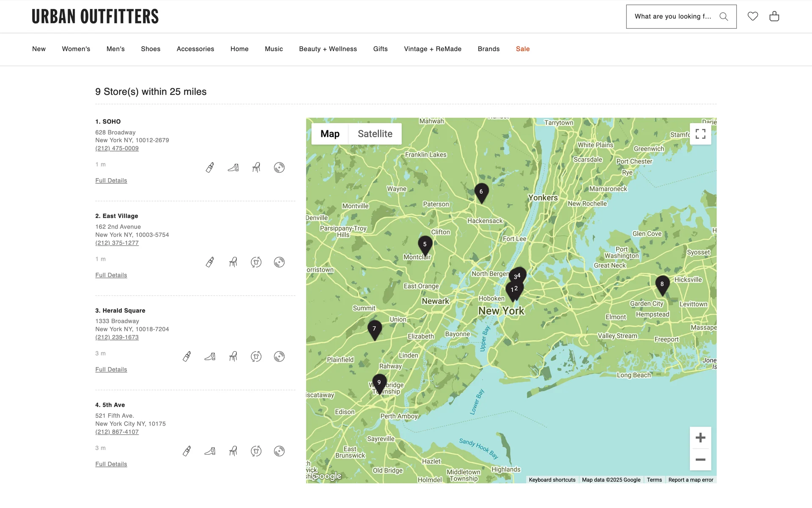
Task: Click the search magnifier icon
Action: pyautogui.click(x=724, y=17)
